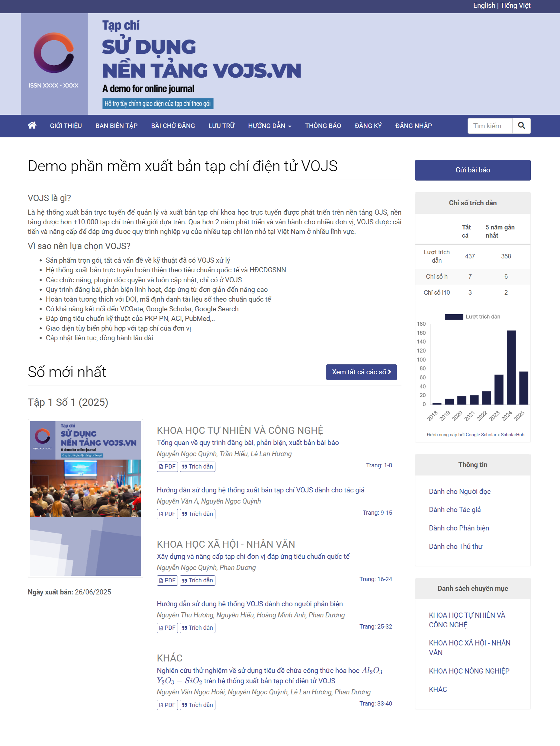Click the 2024 citation bar in chart

coord(511,367)
